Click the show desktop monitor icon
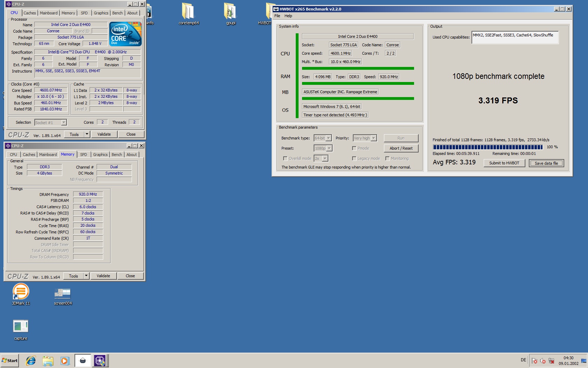The height and width of the screenshot is (368, 588). (x=584, y=361)
